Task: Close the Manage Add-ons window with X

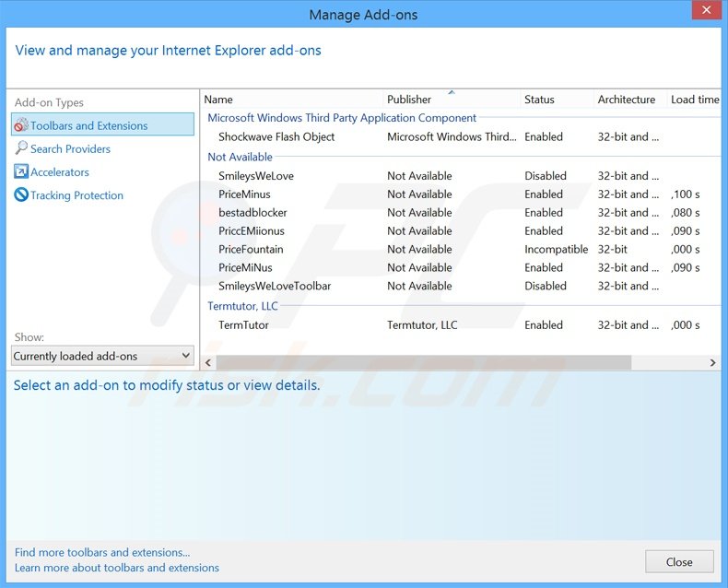Action: (x=706, y=10)
